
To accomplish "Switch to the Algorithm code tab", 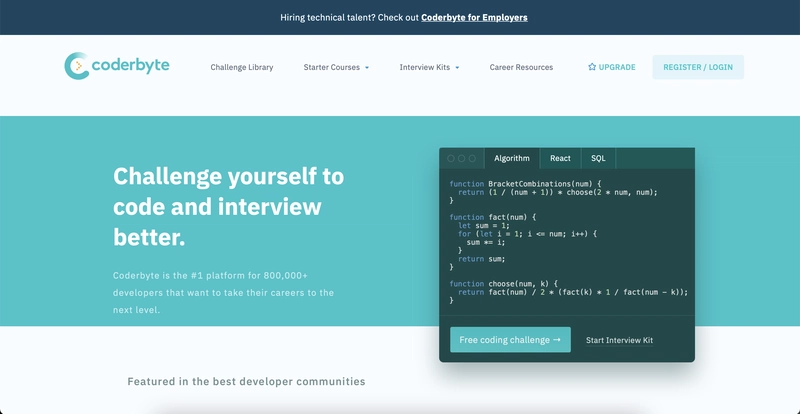I will 512,158.
